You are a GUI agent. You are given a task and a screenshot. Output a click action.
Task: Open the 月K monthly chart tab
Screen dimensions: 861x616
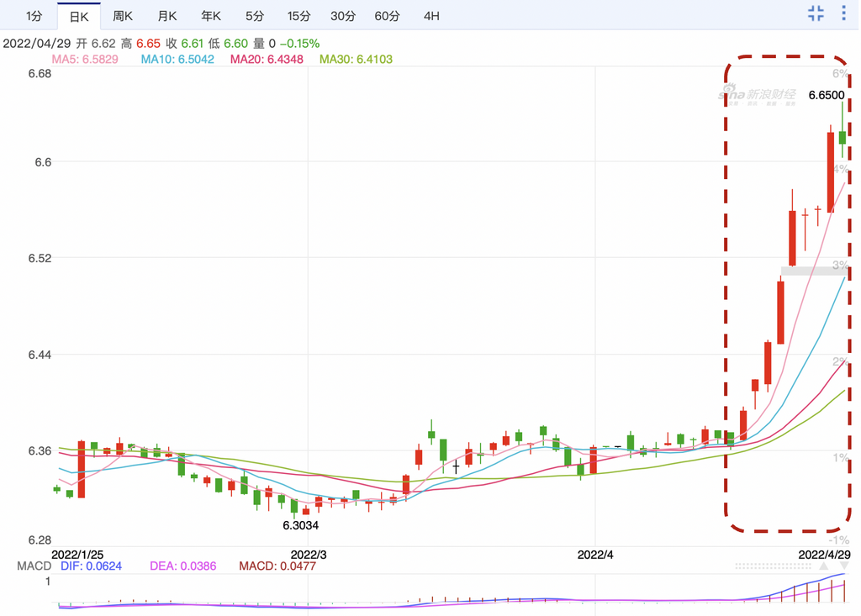click(x=167, y=16)
